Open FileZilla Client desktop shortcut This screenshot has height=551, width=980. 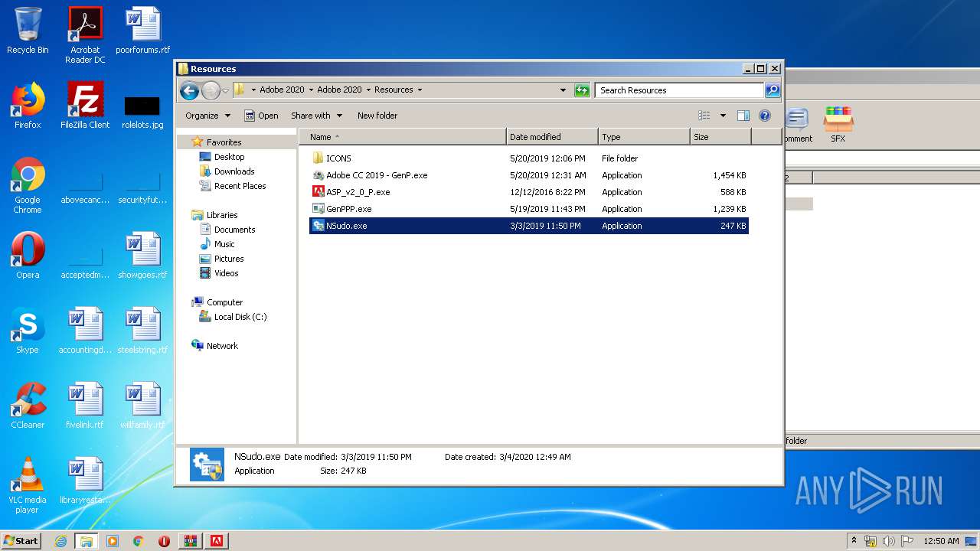85,106
